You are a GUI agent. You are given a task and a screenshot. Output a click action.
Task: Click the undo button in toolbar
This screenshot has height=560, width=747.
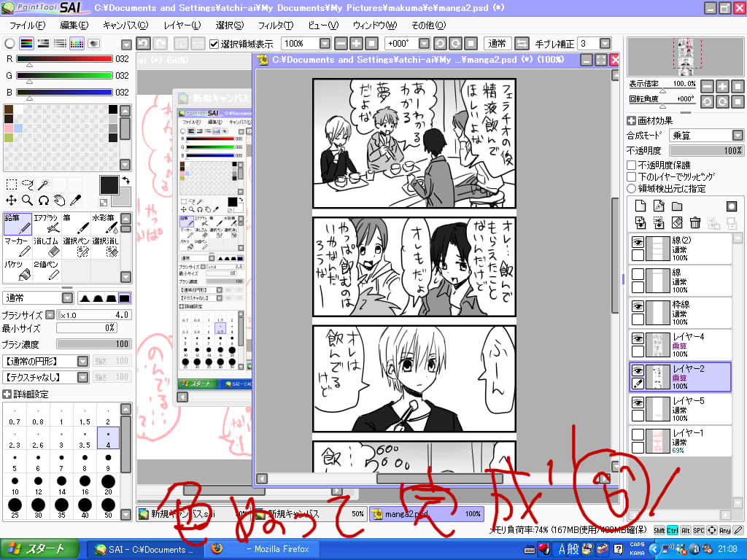[144, 43]
